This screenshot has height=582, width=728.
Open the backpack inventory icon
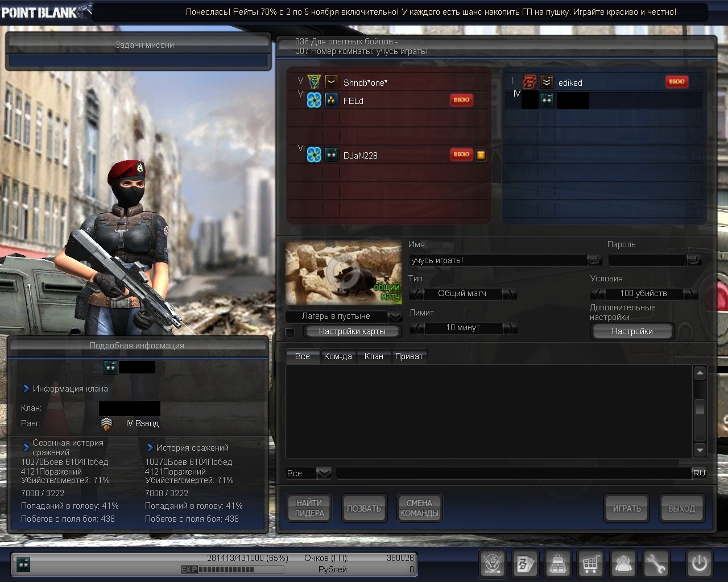[x=558, y=564]
